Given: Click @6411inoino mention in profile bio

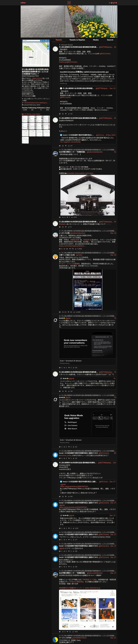Looking at the screenshot, I should [37, 78].
